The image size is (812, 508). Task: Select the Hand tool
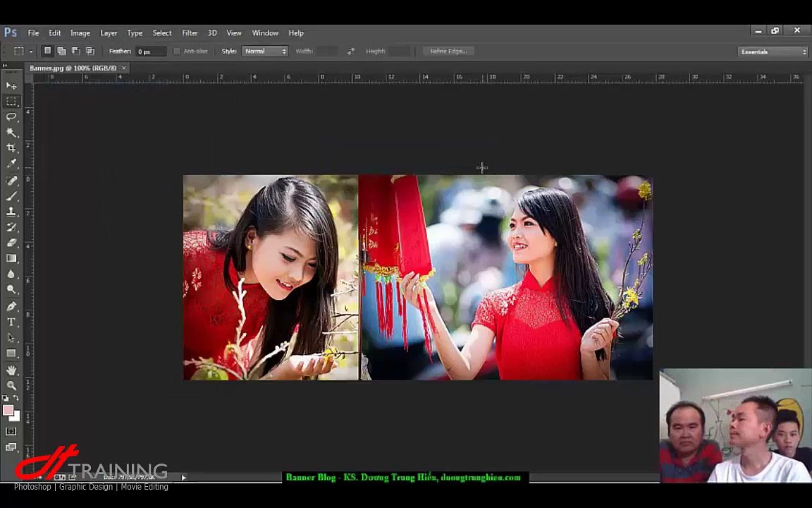click(x=11, y=370)
